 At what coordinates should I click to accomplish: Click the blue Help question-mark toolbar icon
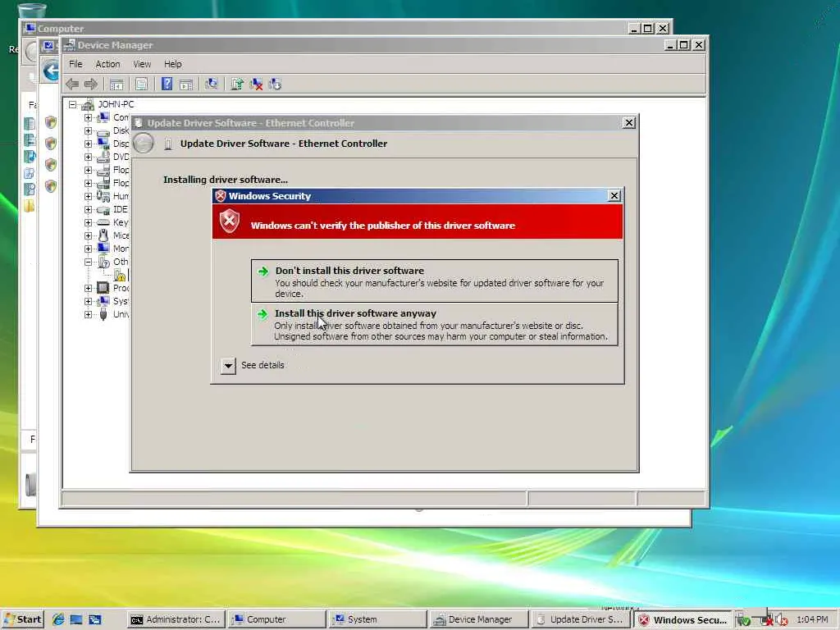tap(167, 84)
